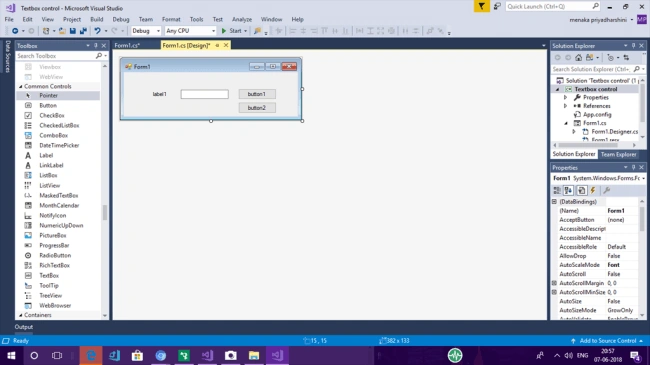Select the ToolTip toolbox control
This screenshot has width=650, height=365.
pyautogui.click(x=49, y=285)
